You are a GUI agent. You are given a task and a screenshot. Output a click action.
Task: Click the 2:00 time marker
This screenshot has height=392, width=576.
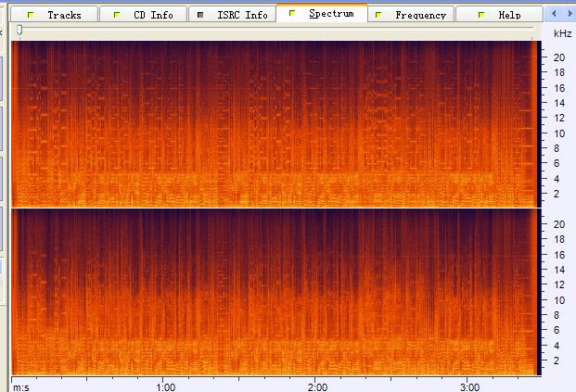[318, 386]
